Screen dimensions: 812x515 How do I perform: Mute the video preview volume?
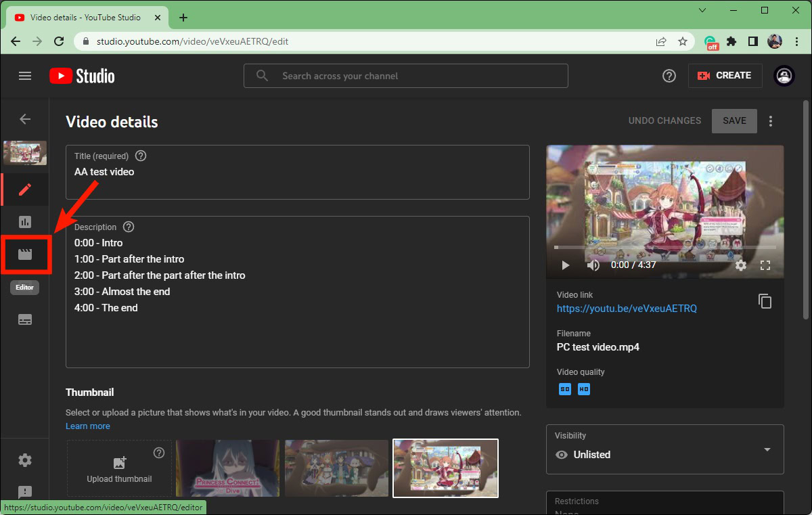(593, 265)
